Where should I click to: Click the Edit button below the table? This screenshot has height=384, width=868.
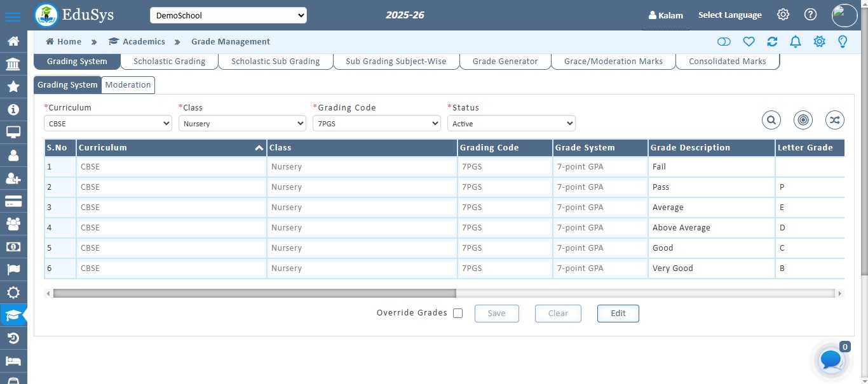[x=618, y=313]
